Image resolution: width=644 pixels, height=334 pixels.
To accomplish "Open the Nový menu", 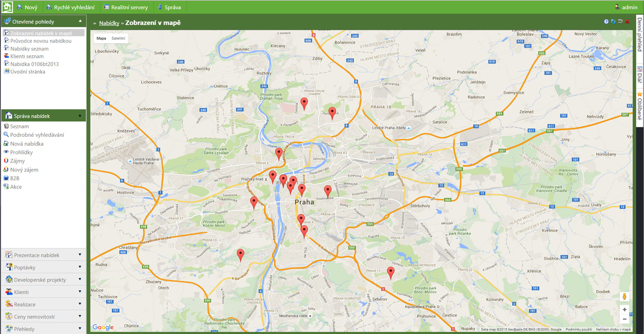I will pyautogui.click(x=27, y=7).
